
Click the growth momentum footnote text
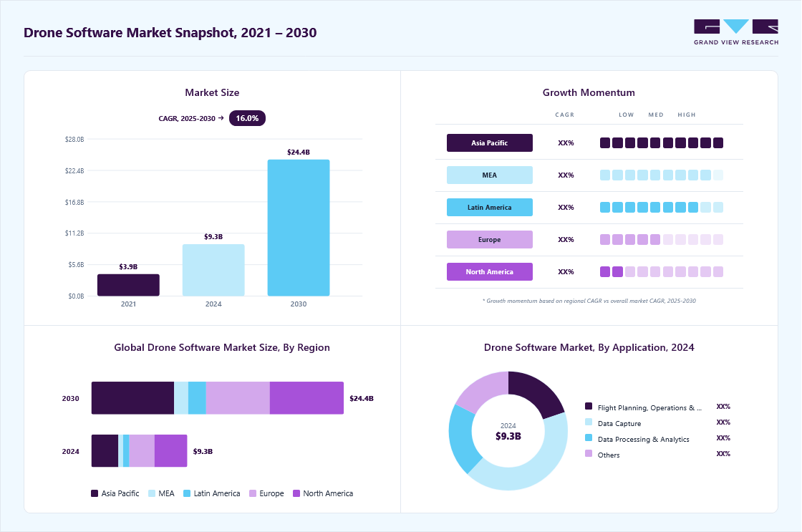[589, 301]
